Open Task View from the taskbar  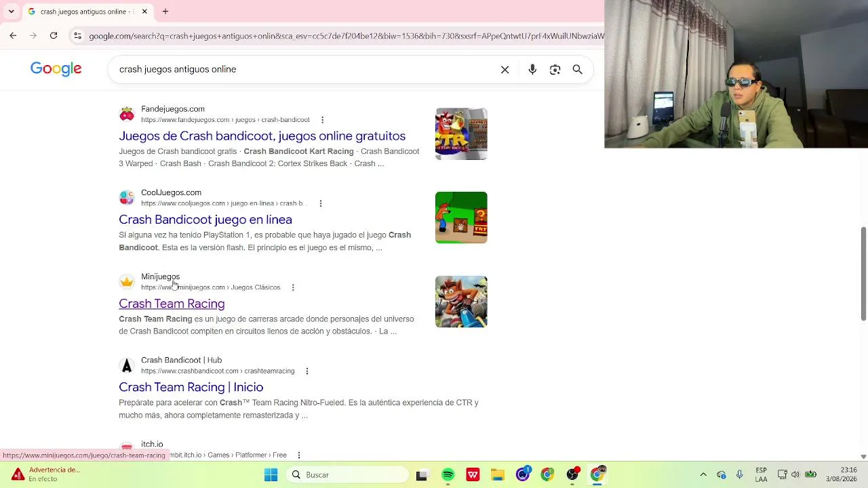(422, 474)
